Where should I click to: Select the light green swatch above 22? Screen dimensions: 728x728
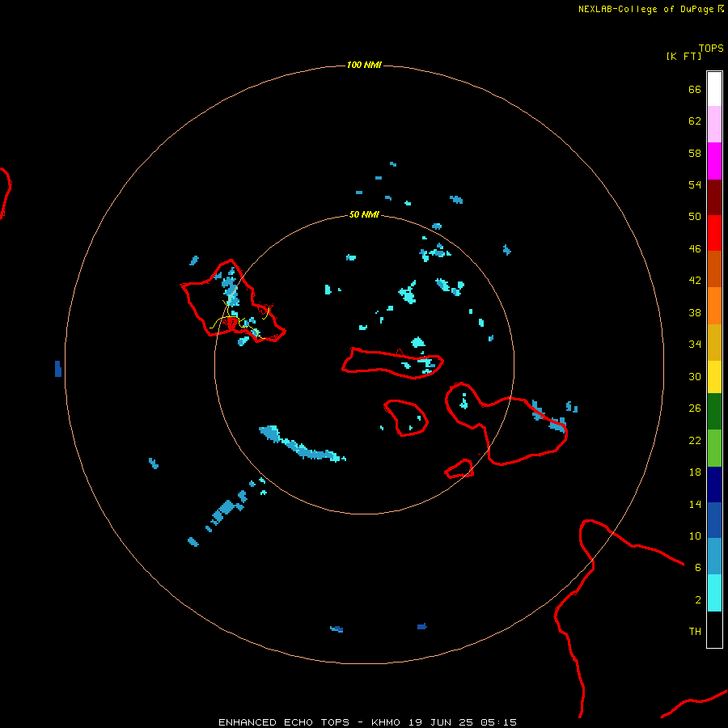coord(714,448)
